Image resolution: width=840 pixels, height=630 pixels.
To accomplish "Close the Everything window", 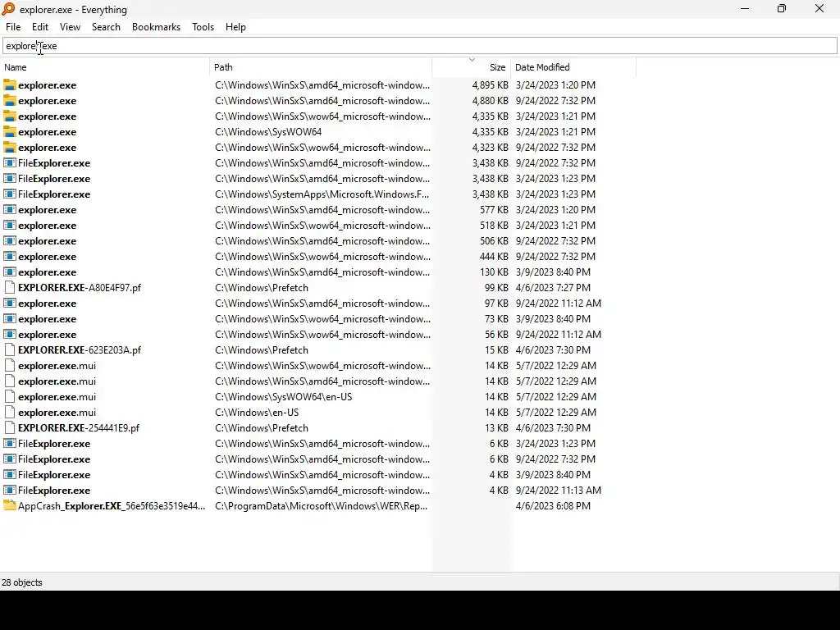I will point(819,8).
